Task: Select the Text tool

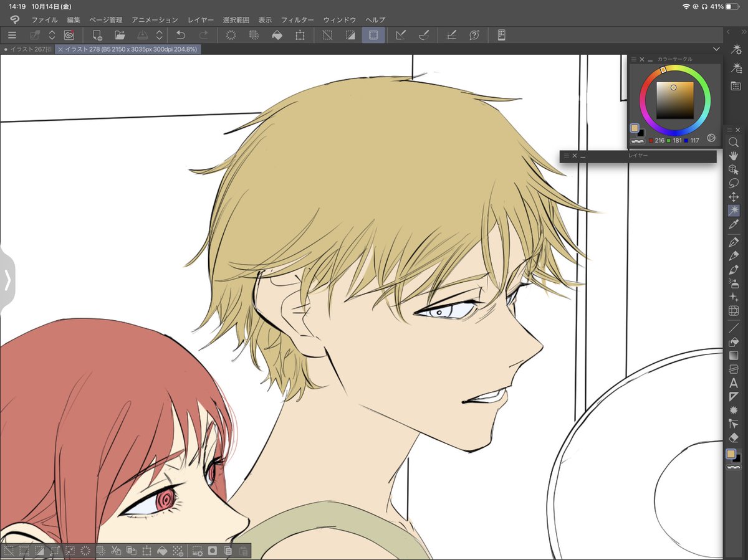Action: tap(734, 383)
